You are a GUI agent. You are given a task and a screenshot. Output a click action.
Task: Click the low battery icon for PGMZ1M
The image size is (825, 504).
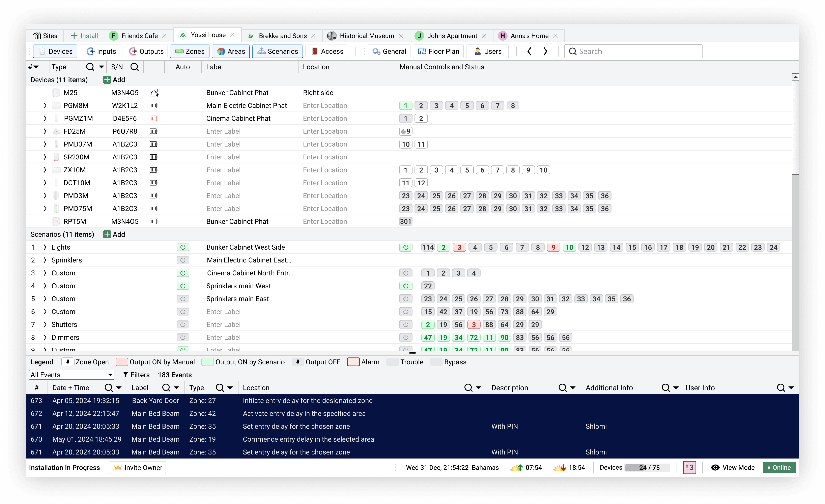tap(154, 119)
